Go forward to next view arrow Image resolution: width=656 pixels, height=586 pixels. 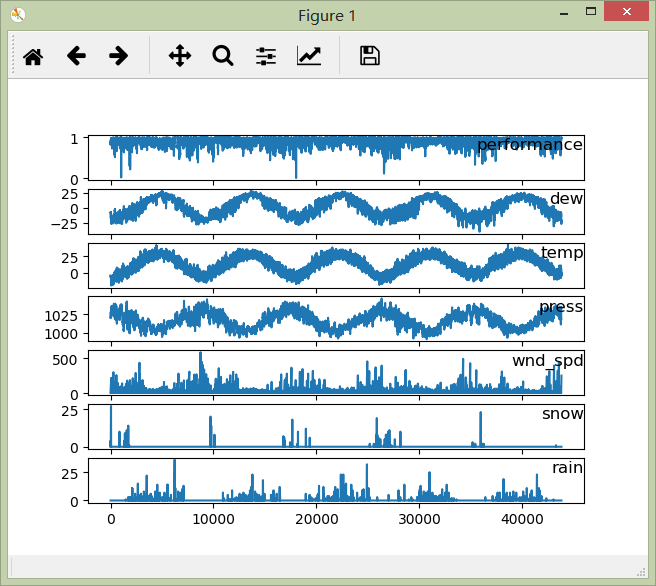119,56
